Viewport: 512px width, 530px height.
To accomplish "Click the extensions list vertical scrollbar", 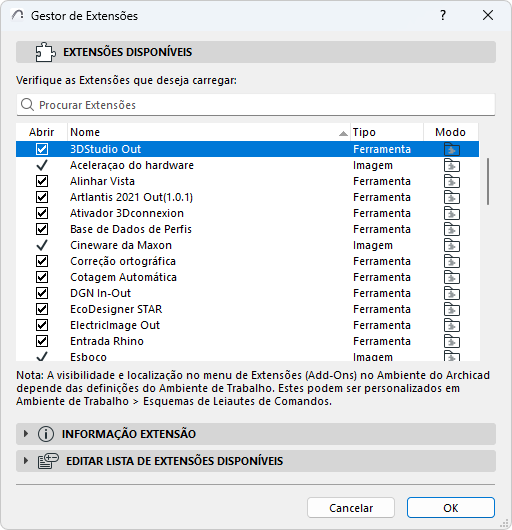I will tap(488, 182).
